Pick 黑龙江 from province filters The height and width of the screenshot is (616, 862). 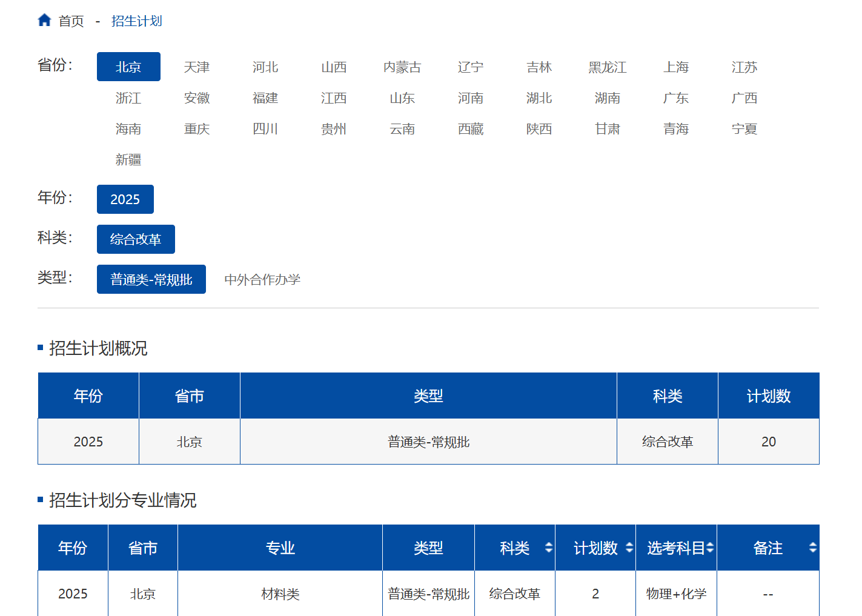pyautogui.click(x=608, y=67)
